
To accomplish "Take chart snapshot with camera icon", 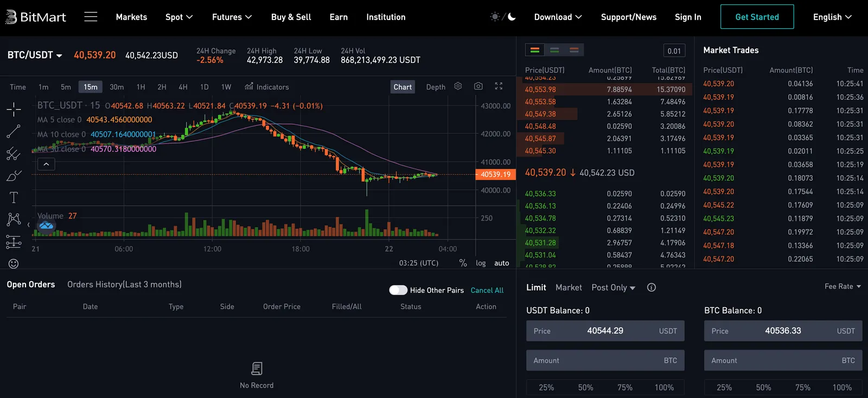I will coord(478,86).
